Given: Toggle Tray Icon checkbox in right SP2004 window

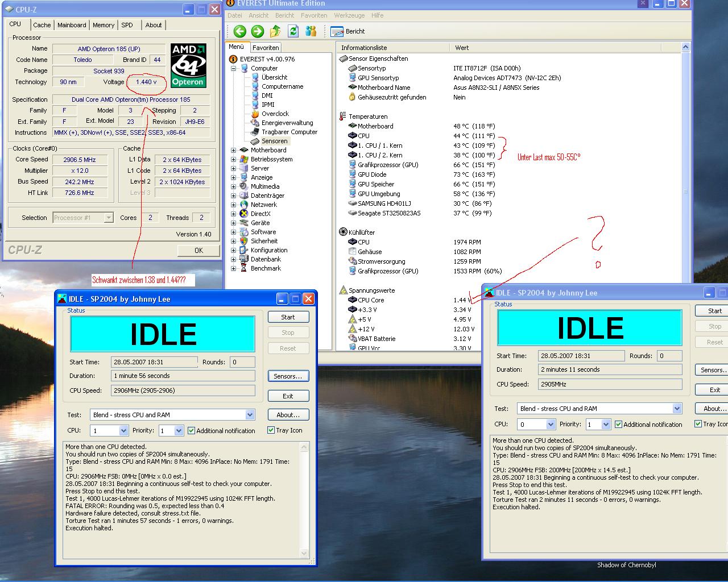Looking at the screenshot, I should pyautogui.click(x=698, y=424).
